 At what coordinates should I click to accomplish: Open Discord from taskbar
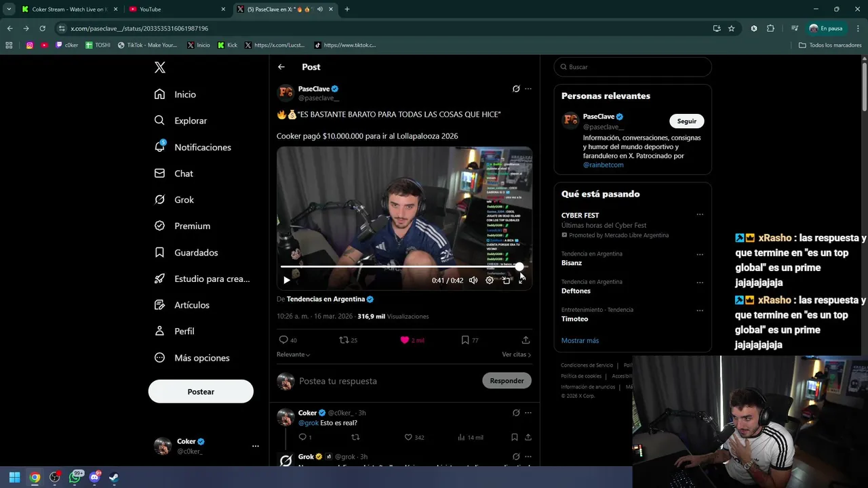tap(94, 477)
